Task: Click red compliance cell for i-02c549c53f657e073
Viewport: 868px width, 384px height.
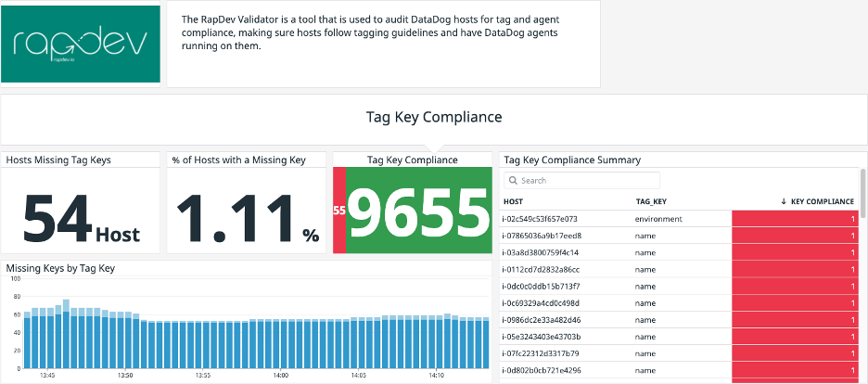Action: [795, 219]
